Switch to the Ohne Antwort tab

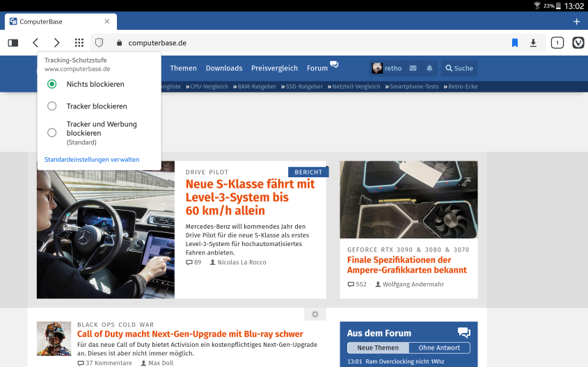439,348
